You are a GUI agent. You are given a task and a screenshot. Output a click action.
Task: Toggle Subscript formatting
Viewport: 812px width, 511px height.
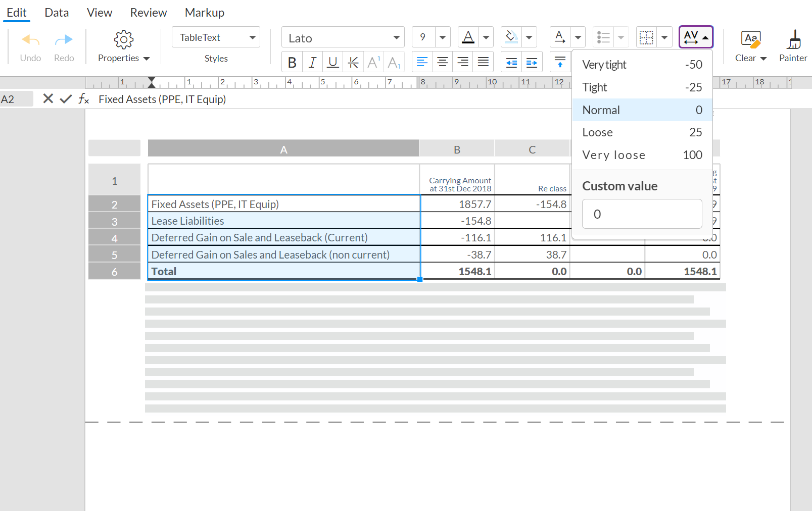click(x=394, y=63)
